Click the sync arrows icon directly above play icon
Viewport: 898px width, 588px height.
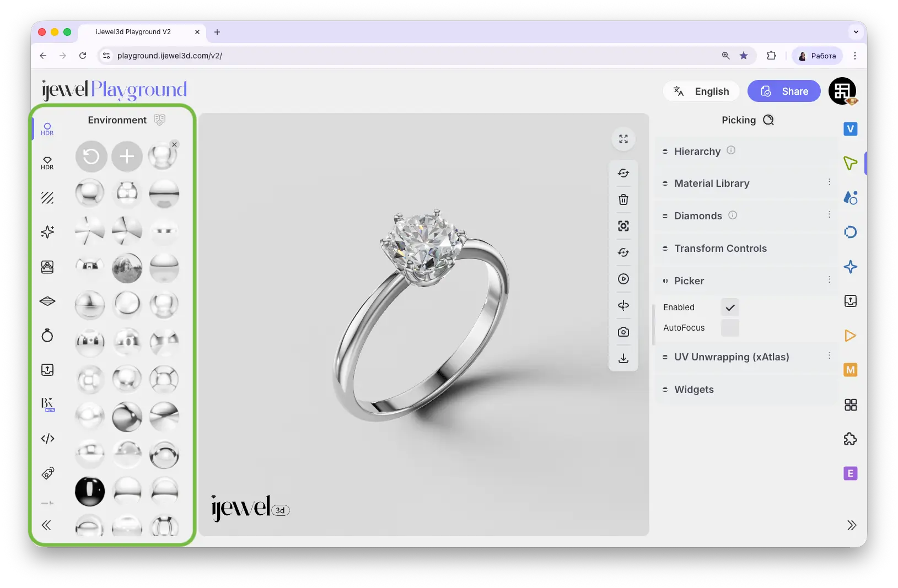pyautogui.click(x=623, y=252)
